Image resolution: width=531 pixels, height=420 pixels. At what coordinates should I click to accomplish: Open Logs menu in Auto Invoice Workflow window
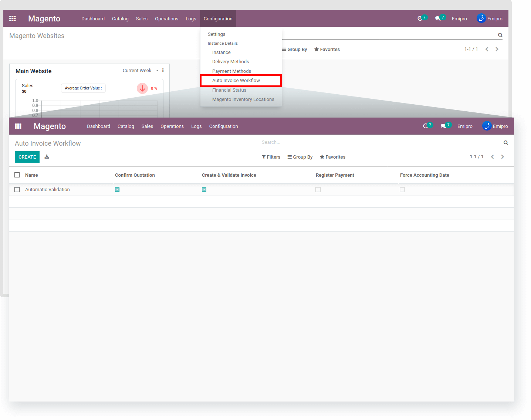tap(196, 126)
